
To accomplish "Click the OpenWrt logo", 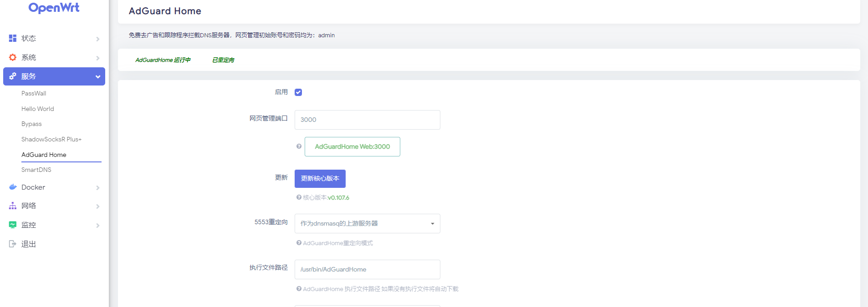I will point(54,8).
